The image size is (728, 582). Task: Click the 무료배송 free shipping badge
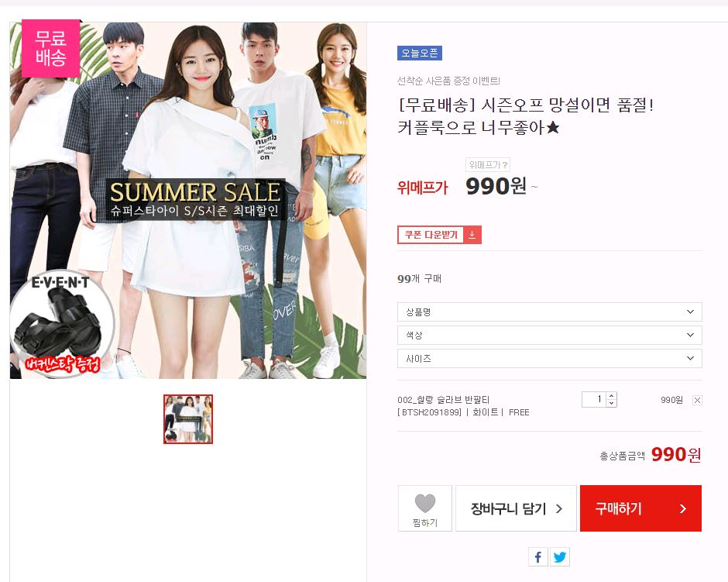(x=50, y=48)
